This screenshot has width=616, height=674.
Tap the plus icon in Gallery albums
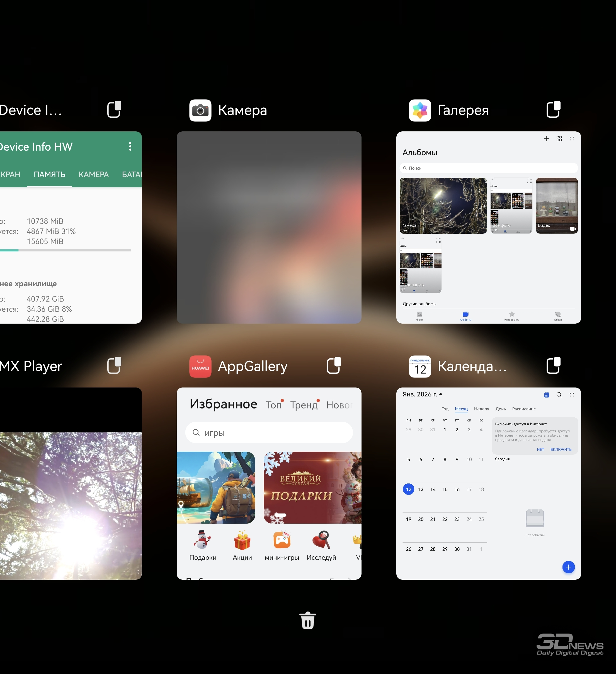(x=547, y=139)
